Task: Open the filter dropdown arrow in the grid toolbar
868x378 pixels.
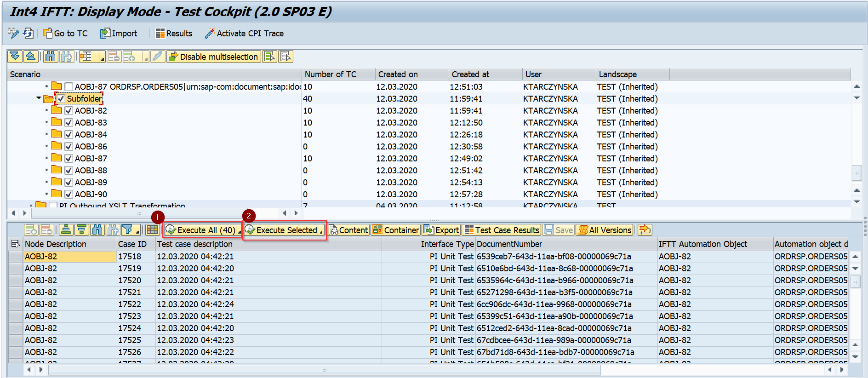Action: click(137, 231)
